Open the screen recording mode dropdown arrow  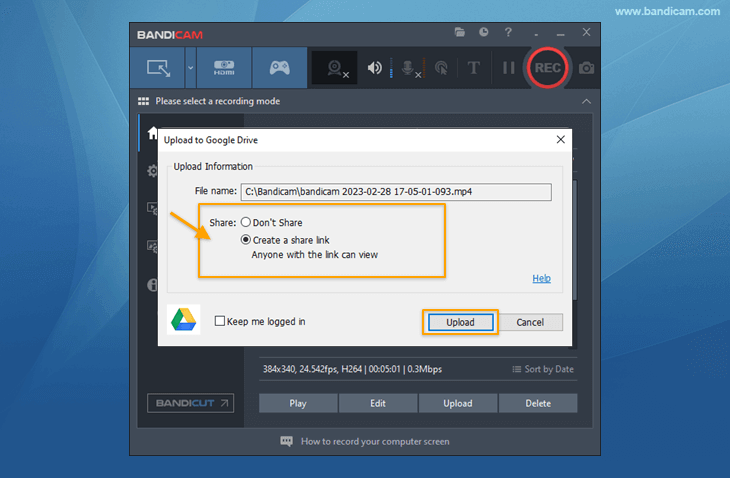190,68
